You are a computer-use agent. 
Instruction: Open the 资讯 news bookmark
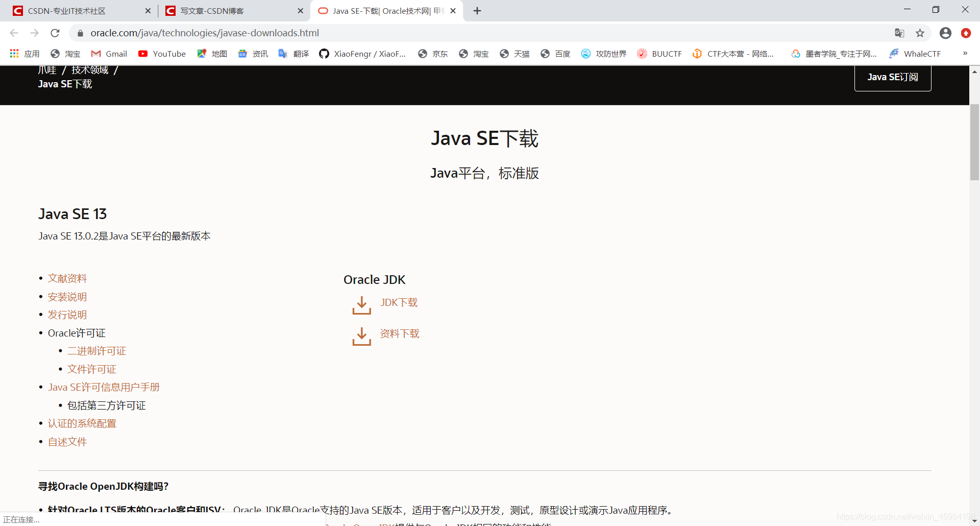pyautogui.click(x=253, y=54)
